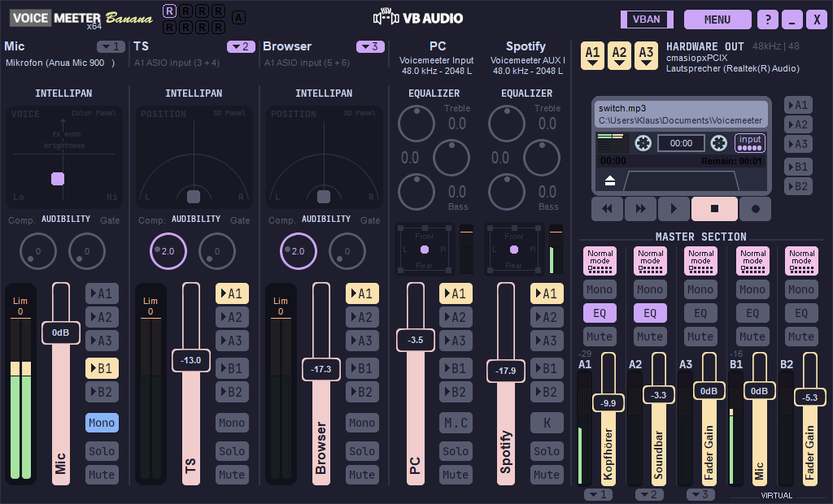Open the A3 hardware out device selector
This screenshot has height=504, width=833.
(x=646, y=55)
